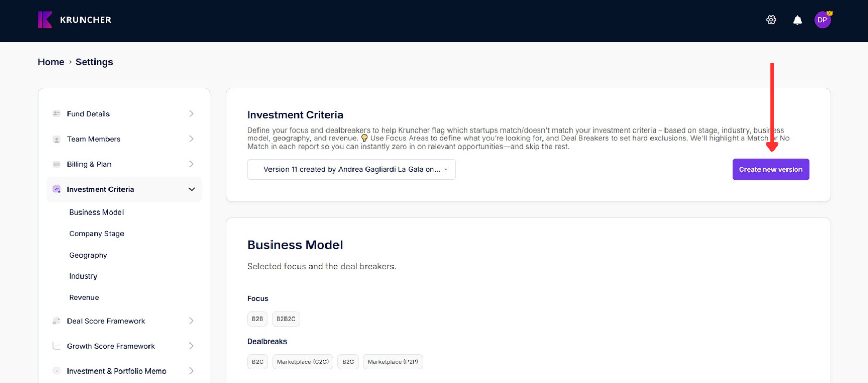Expand Fund Details with its chevron

pos(192,113)
